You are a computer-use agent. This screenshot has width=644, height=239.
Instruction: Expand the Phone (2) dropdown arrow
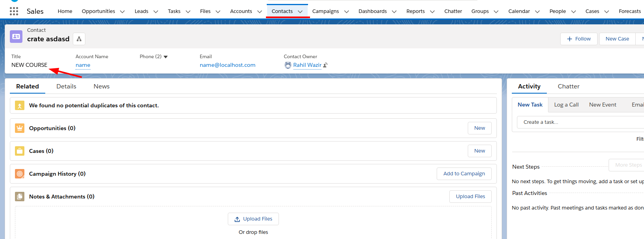click(x=166, y=57)
